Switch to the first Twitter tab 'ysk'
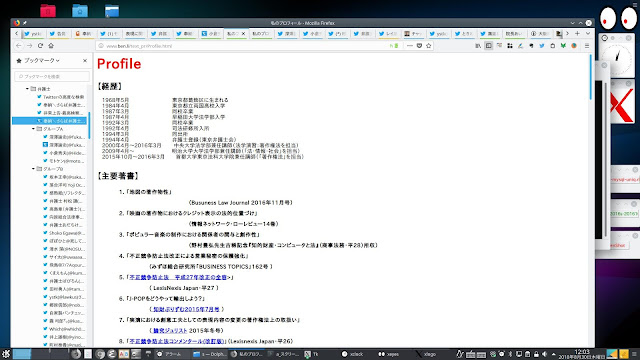Viewport: 640px width, 360px height. tap(33, 33)
